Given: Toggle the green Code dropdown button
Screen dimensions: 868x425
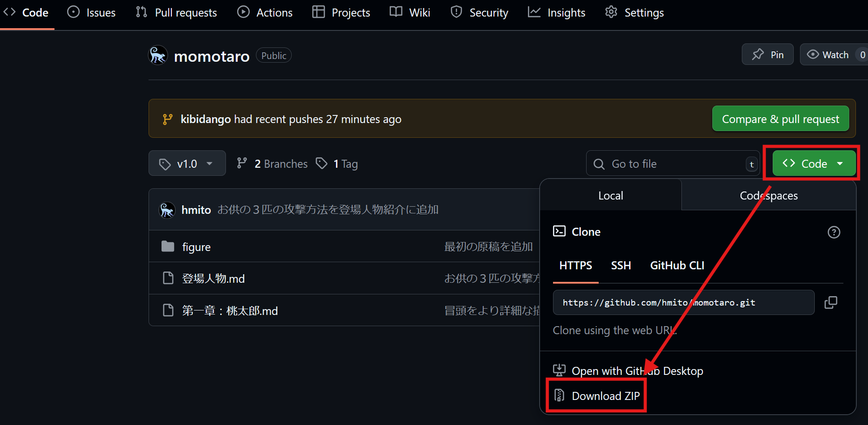Looking at the screenshot, I should [814, 164].
